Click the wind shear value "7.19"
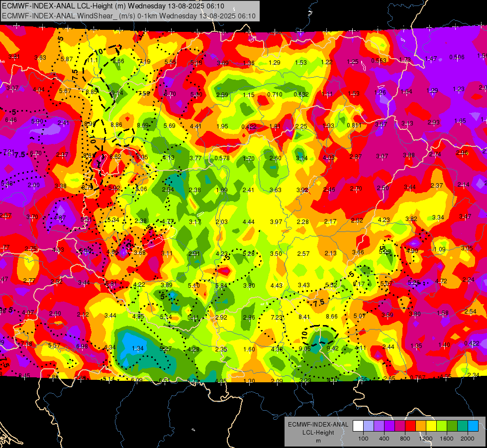The width and height of the screenshot is (487, 448). click(x=145, y=62)
